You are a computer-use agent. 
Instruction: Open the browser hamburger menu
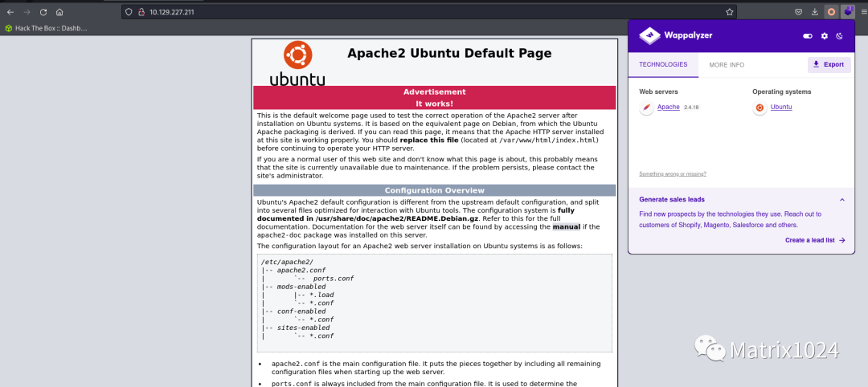pyautogui.click(x=863, y=11)
